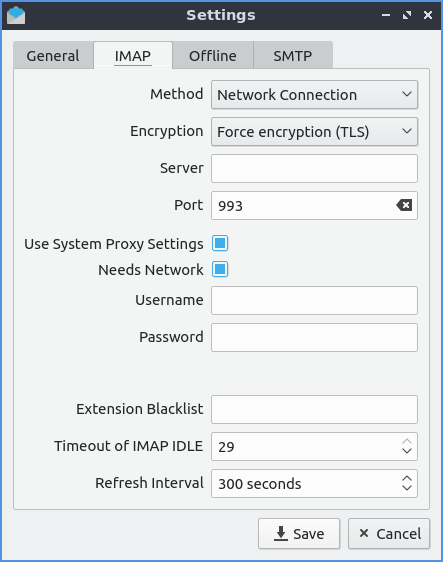Focus the Server input field

click(314, 168)
